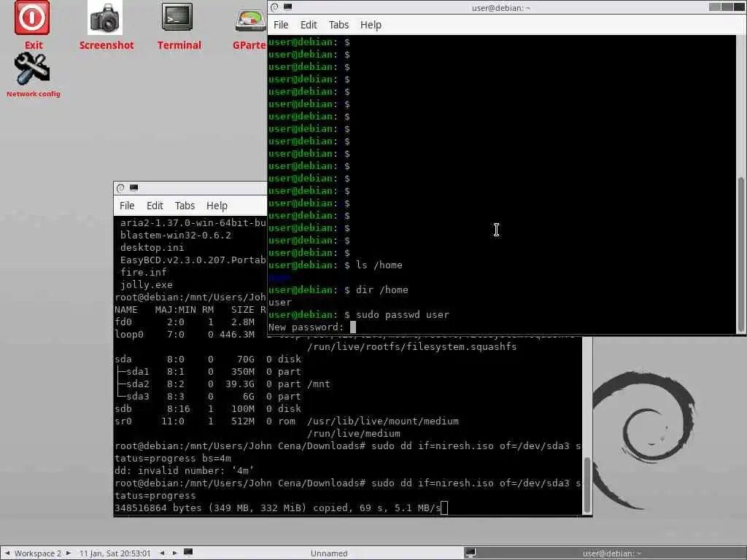Click '/run/live/rootfs/filesystem.squashfs' path text
This screenshot has width=747, height=560.
412,346
